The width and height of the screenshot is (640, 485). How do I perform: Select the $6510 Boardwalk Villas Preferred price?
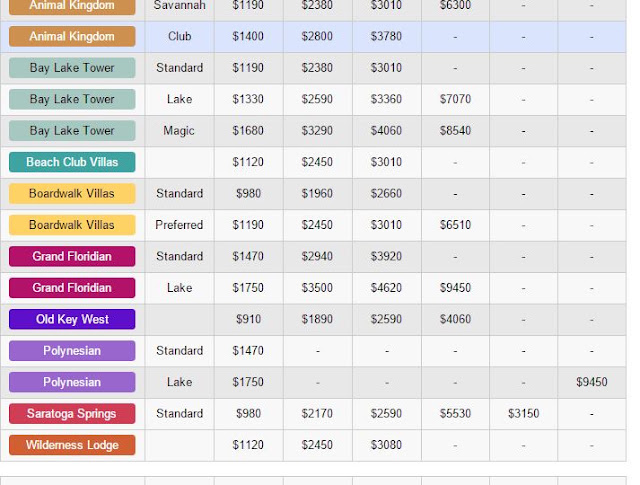tap(455, 225)
